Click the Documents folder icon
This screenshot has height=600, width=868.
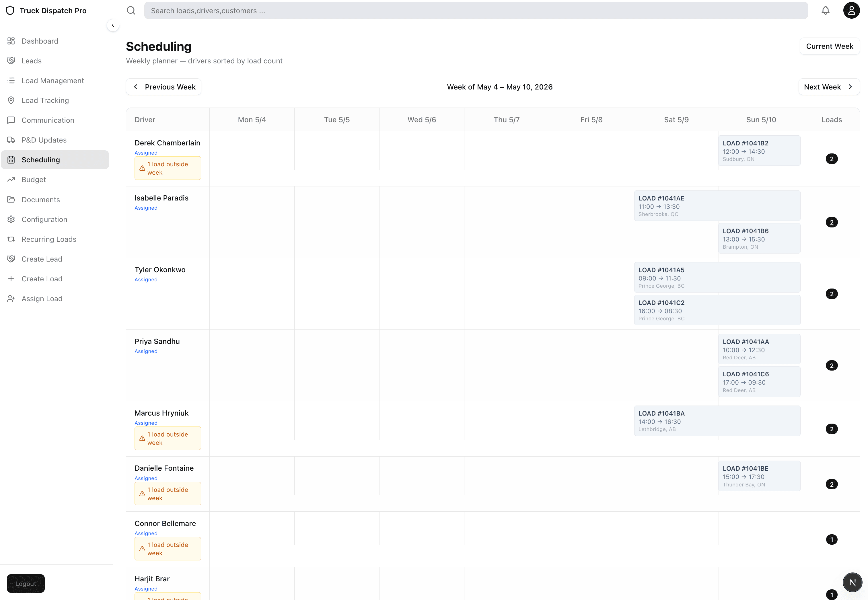[x=11, y=200]
